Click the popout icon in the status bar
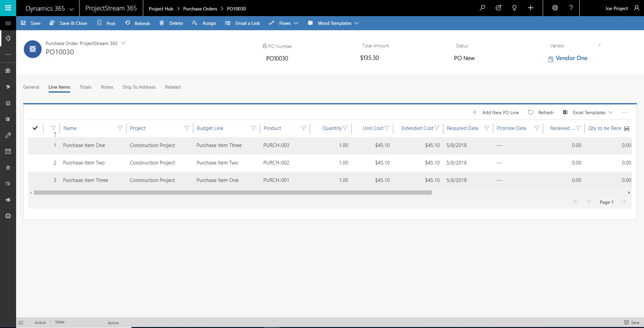The width and height of the screenshot is (644, 328). 21,323
